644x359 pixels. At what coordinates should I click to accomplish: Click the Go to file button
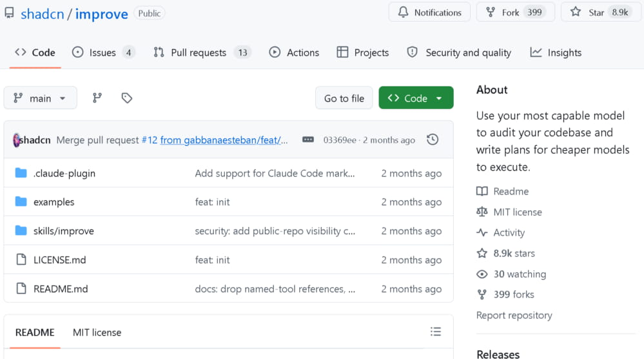click(344, 98)
